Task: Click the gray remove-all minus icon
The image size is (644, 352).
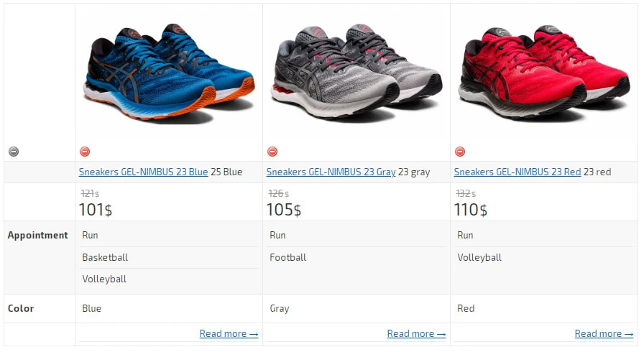Action: [14, 152]
